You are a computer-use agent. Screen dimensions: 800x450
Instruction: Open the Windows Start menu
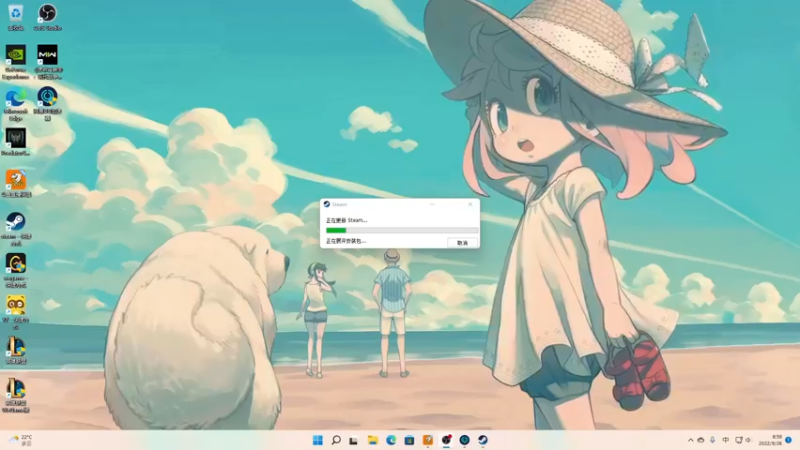[317, 440]
